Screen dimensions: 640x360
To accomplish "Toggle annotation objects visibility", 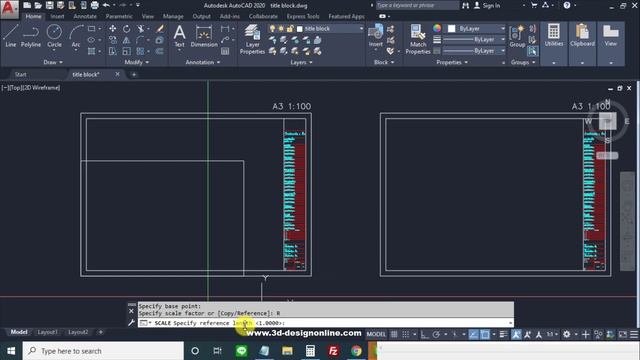I will coord(516,334).
